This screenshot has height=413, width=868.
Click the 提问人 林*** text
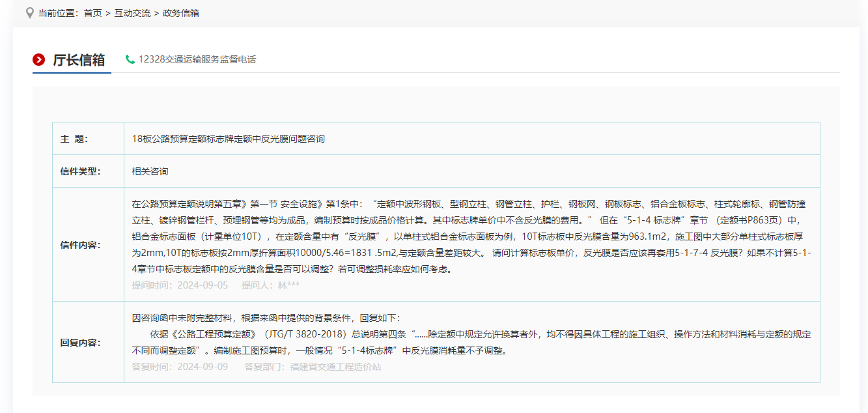270,285
